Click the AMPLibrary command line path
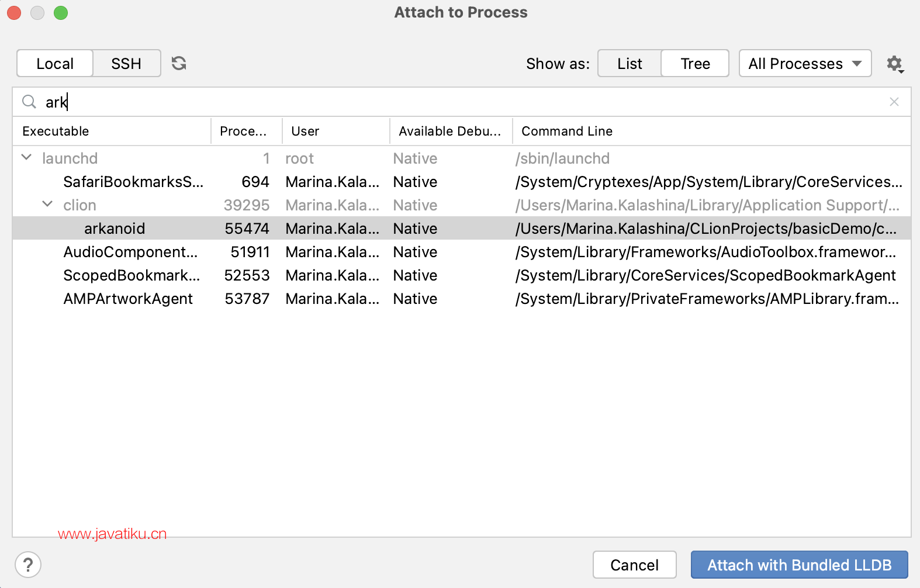 707,299
